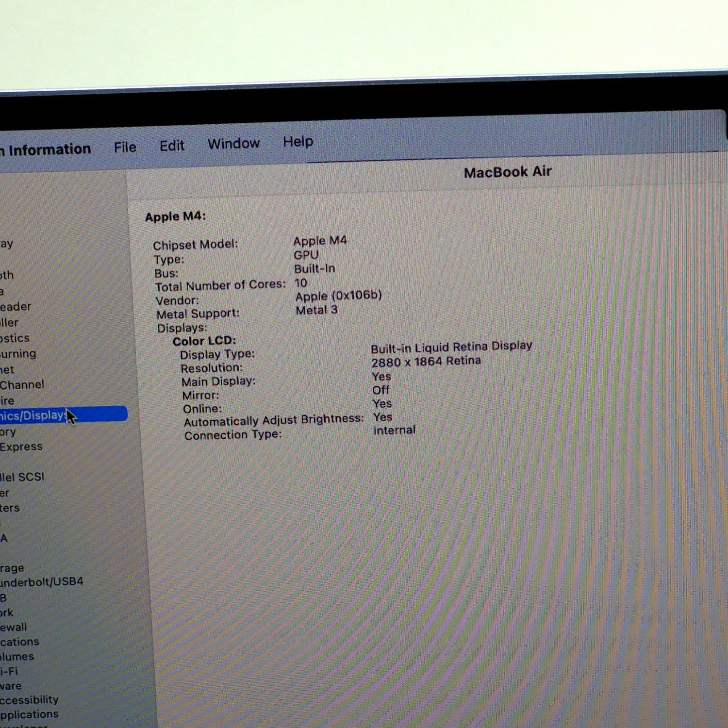Image resolution: width=728 pixels, height=728 pixels.
Task: Select NVMExpress in the sidebar
Action: click(21, 447)
